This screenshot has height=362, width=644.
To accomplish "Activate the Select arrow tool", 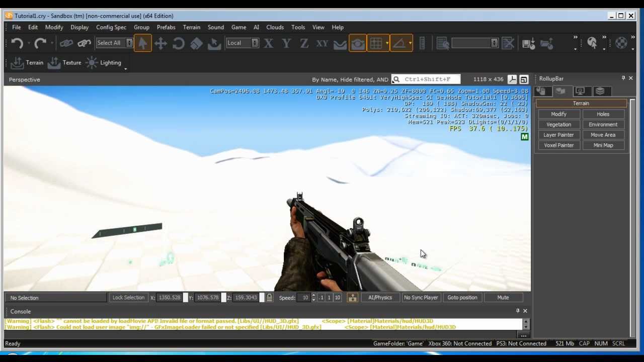I will (142, 43).
